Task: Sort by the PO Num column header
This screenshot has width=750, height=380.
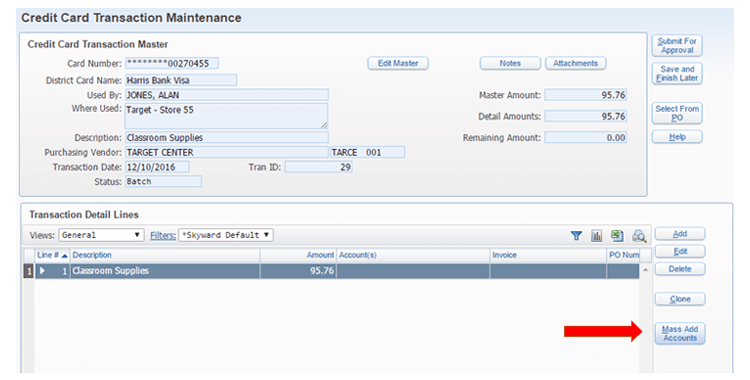Action: pyautogui.click(x=623, y=256)
